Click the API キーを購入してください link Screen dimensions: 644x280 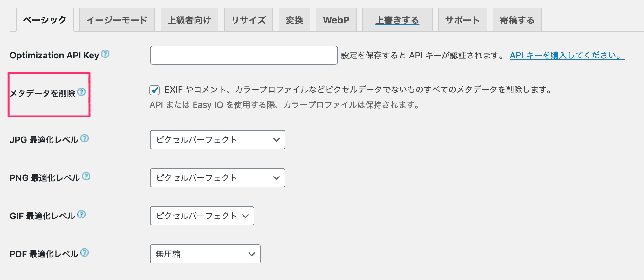(x=567, y=55)
